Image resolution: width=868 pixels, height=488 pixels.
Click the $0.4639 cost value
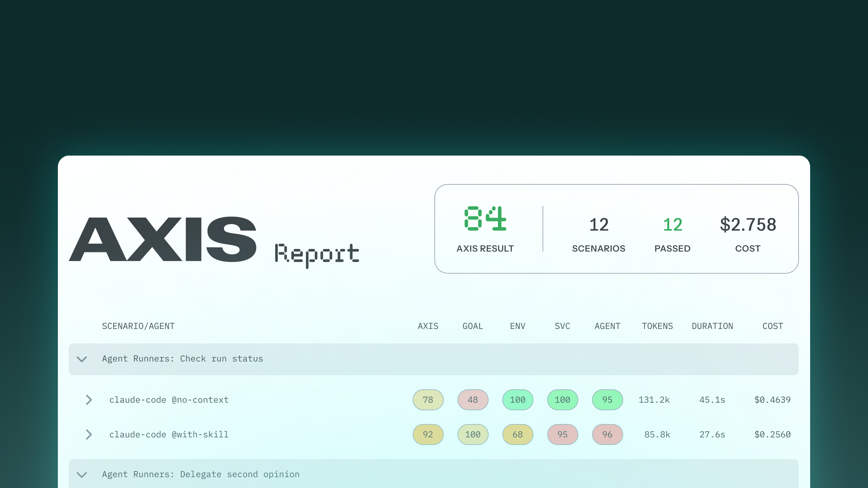point(773,400)
